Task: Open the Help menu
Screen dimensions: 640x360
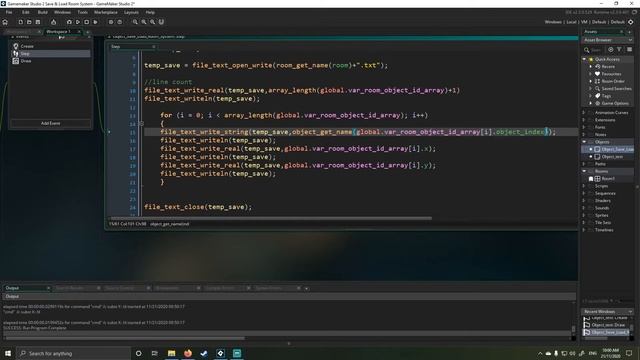Action: pos(150,12)
